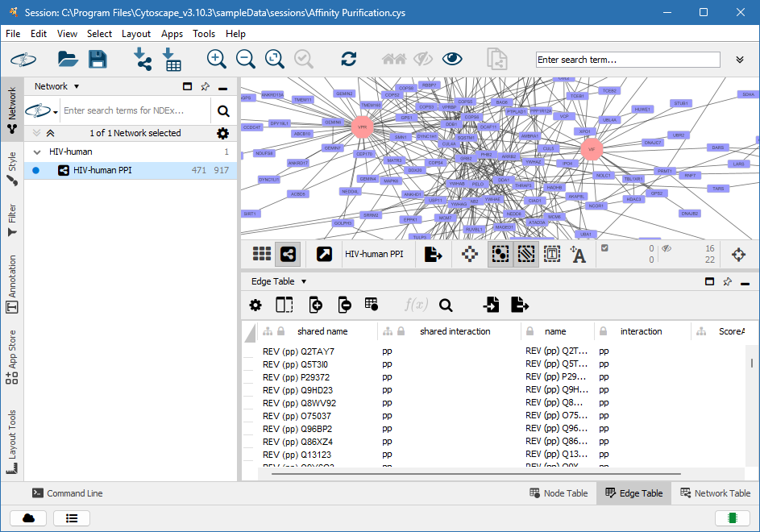Zoom in on the network view
The height and width of the screenshot is (532, 760).
coord(216,59)
